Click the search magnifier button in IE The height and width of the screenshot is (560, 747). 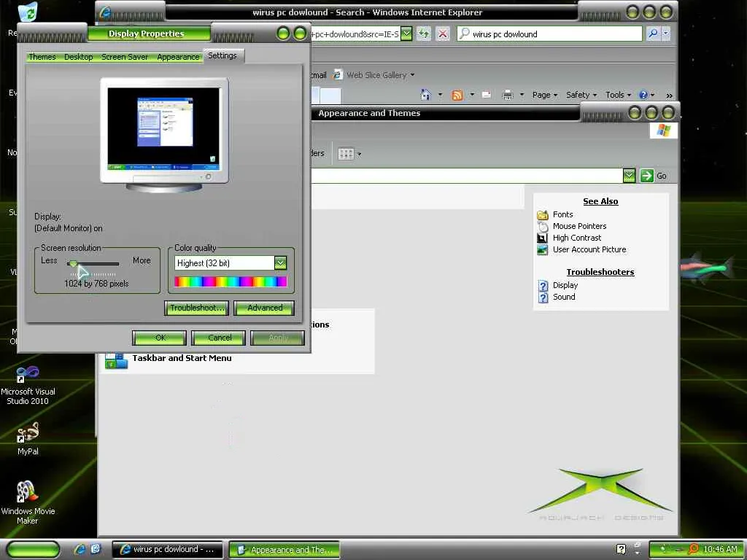[x=653, y=34]
